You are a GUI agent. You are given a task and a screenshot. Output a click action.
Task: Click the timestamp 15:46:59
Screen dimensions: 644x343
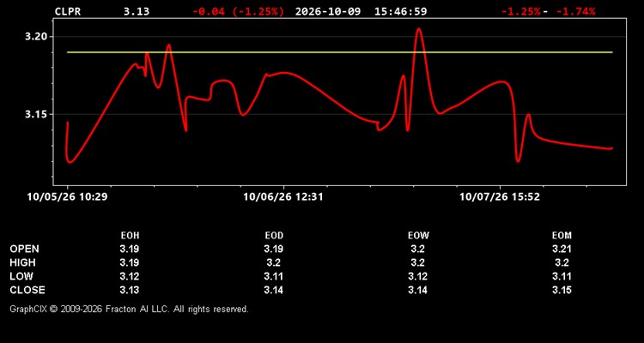(400, 11)
